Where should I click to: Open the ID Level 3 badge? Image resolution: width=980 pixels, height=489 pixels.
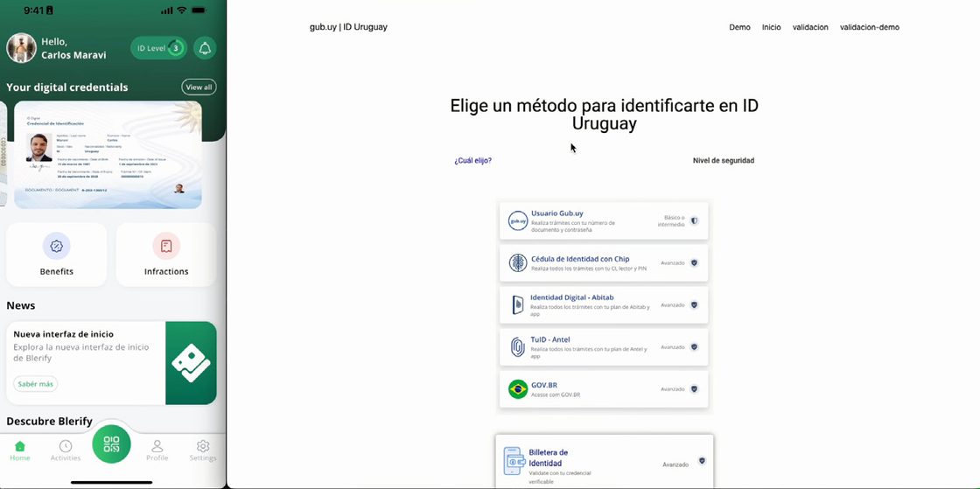(158, 48)
